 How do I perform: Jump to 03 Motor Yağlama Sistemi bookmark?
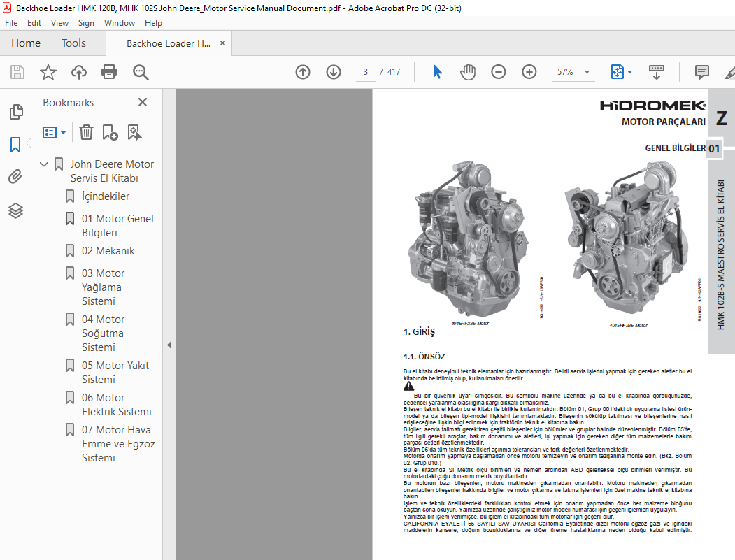point(103,287)
